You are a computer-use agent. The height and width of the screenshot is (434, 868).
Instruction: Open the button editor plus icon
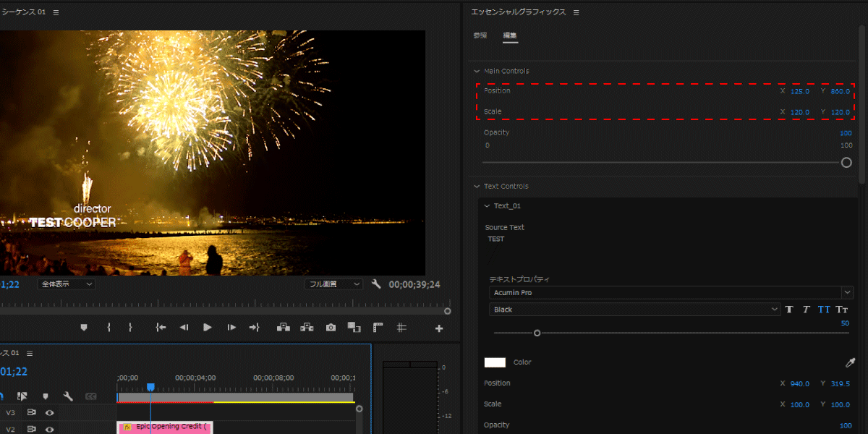click(x=439, y=328)
